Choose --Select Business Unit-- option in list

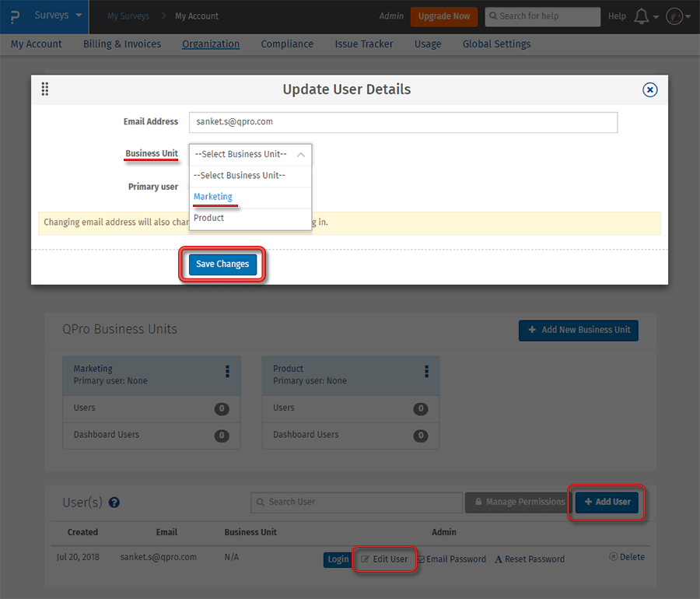pos(250,175)
